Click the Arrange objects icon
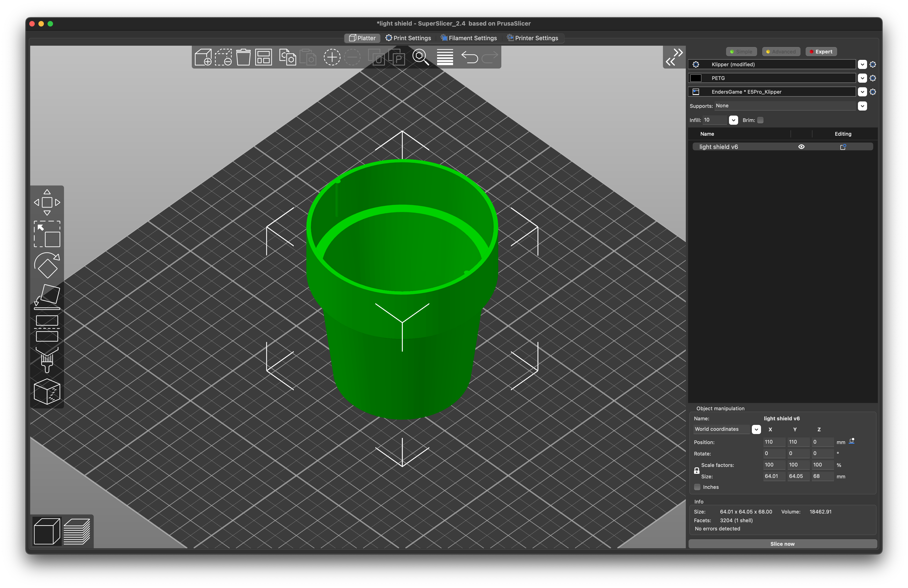The width and height of the screenshot is (908, 588). click(263, 57)
